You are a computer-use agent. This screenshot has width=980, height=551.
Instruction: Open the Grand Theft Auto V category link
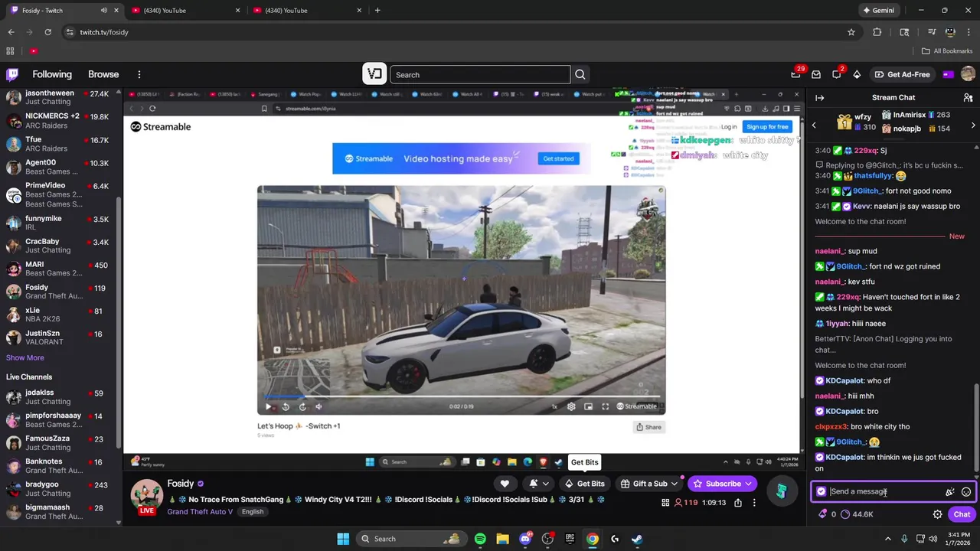click(200, 511)
